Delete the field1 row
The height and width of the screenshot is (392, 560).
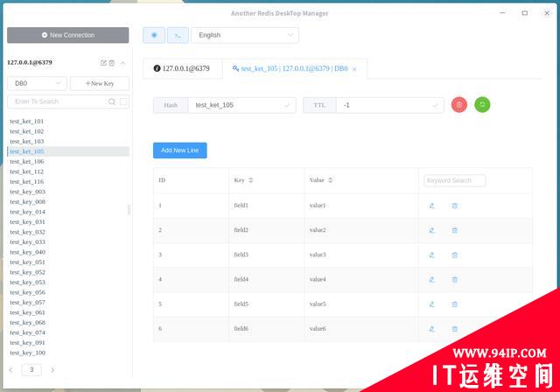(455, 206)
